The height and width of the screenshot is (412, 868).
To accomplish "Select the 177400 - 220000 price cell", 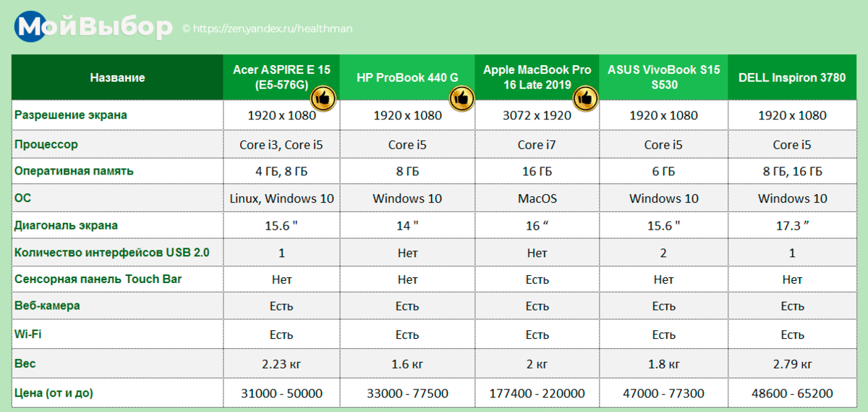I will click(x=537, y=393).
